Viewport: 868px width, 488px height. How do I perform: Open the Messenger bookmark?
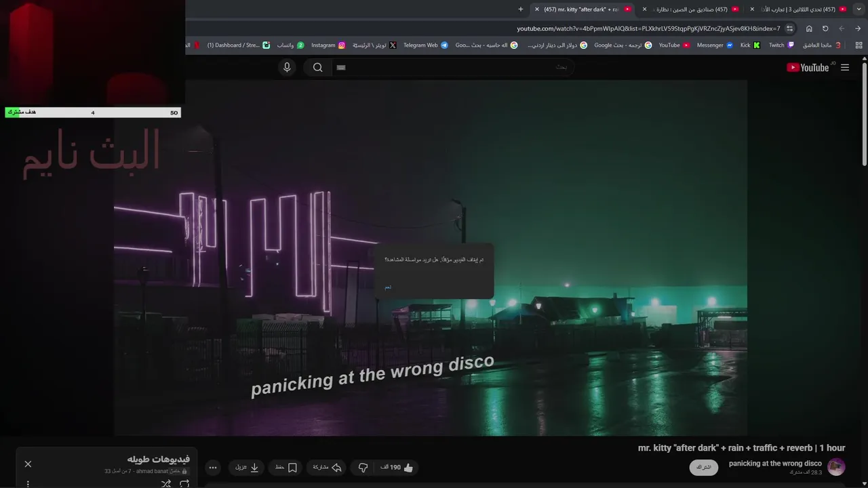715,45
